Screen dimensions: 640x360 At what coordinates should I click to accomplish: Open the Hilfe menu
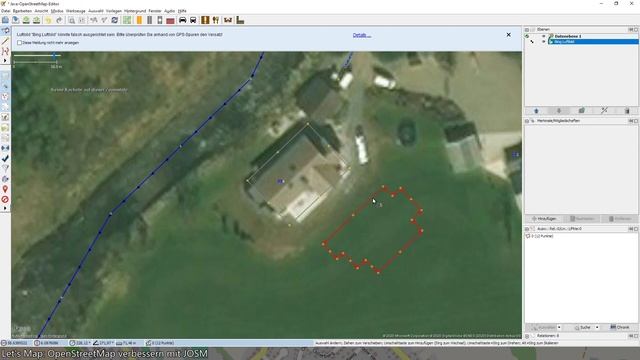pyautogui.click(x=182, y=11)
